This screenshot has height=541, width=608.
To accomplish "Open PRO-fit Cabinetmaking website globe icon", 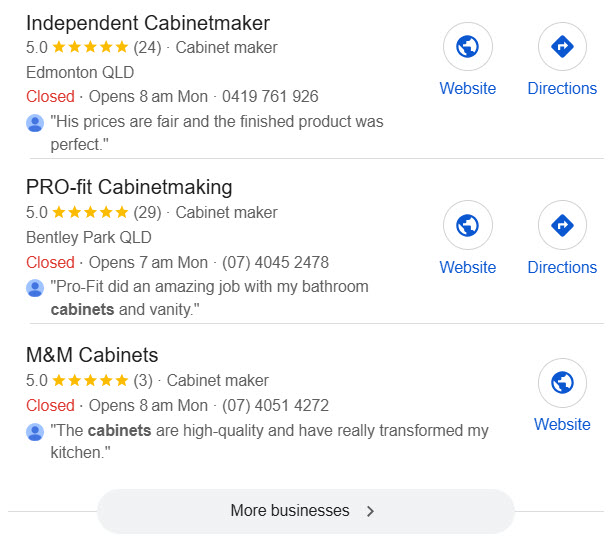I will 467,225.
